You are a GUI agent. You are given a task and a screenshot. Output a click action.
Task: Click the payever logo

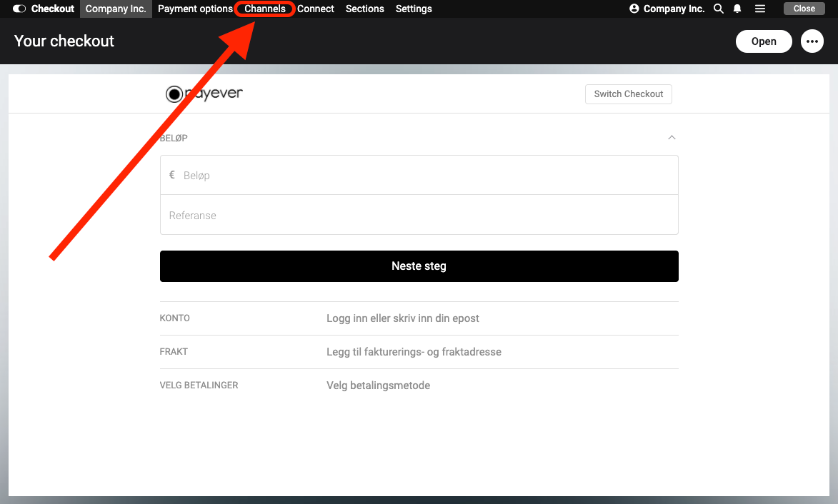pyautogui.click(x=204, y=94)
